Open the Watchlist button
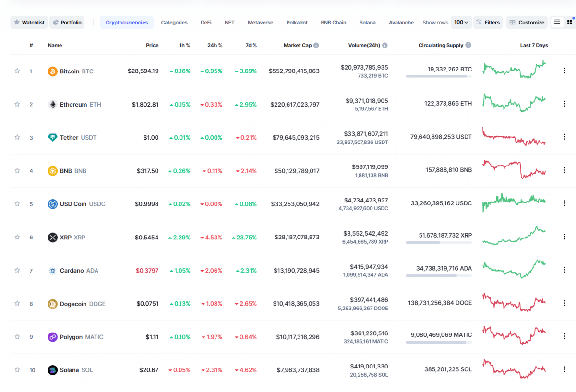Screen dimensions: 576x392 29,23
